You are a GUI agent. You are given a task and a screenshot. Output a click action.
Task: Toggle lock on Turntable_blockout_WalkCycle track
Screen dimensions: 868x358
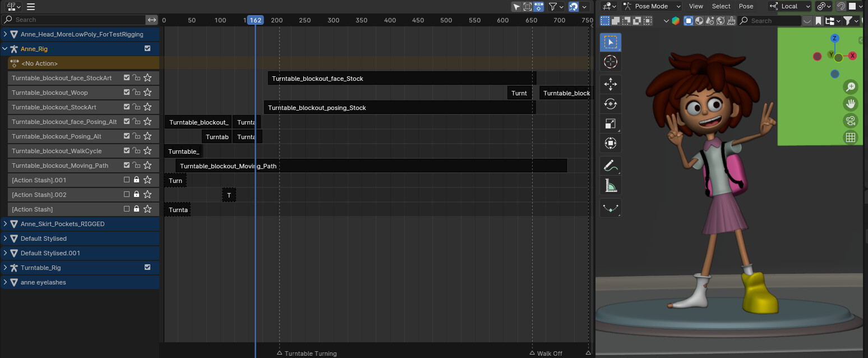(x=136, y=150)
